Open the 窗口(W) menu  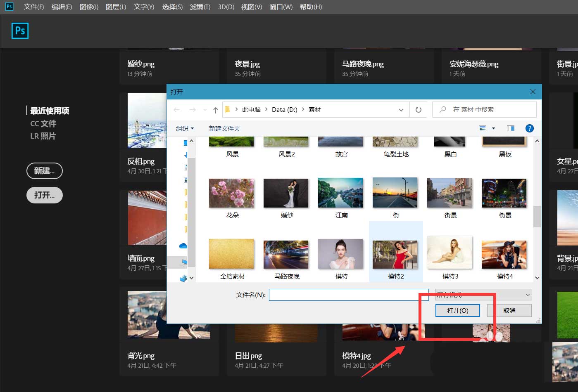coord(281,7)
